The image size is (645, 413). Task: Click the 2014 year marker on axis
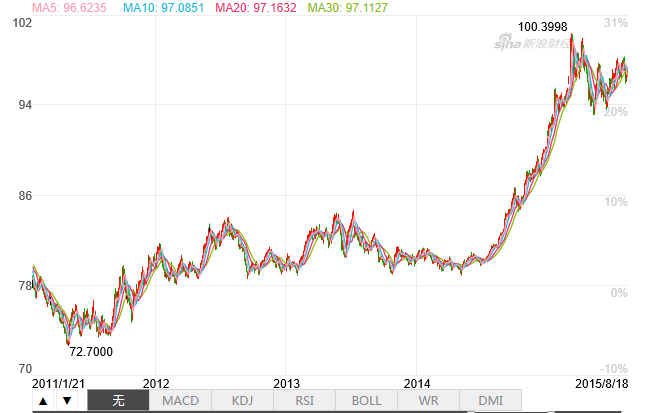[417, 382]
